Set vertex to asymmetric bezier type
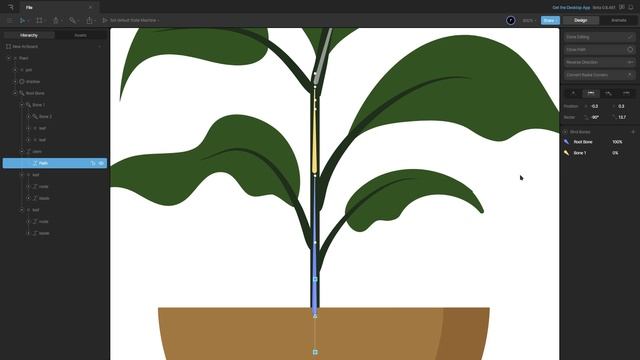This screenshot has height=360, width=640. pyautogui.click(x=626, y=93)
